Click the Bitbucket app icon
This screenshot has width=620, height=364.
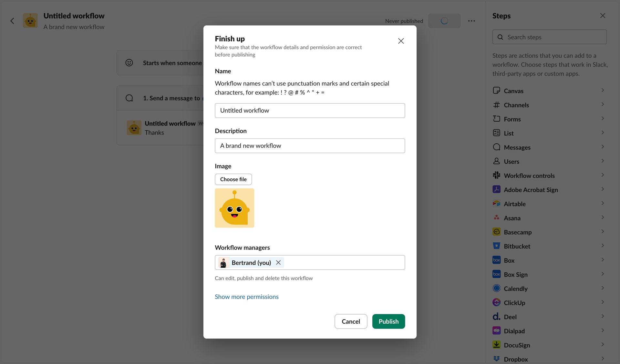[496, 246]
